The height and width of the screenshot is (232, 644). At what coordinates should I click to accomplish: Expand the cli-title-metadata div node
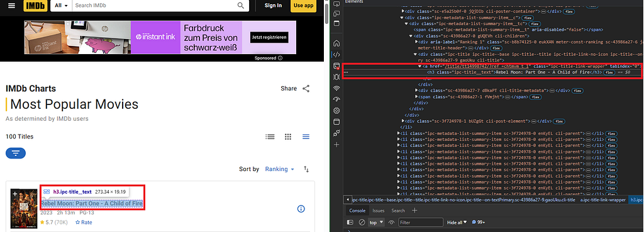point(416,91)
